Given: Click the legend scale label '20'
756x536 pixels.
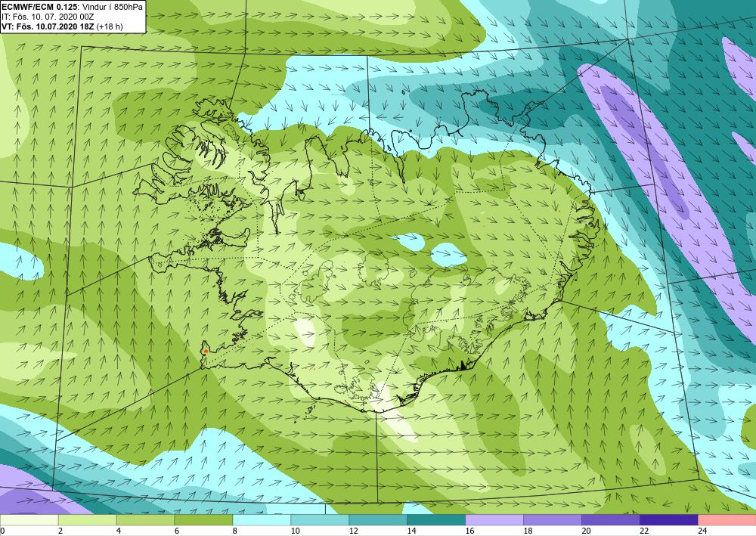Looking at the screenshot, I should click(x=586, y=531).
